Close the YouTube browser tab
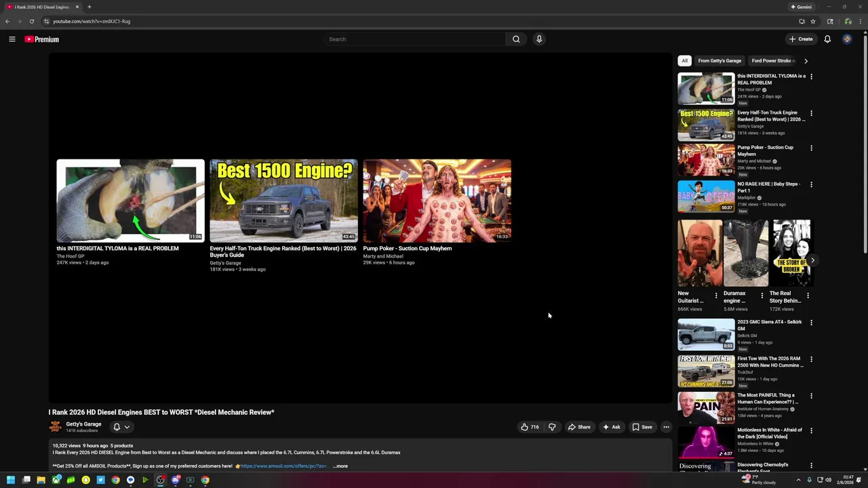The image size is (868, 488). (x=77, y=7)
